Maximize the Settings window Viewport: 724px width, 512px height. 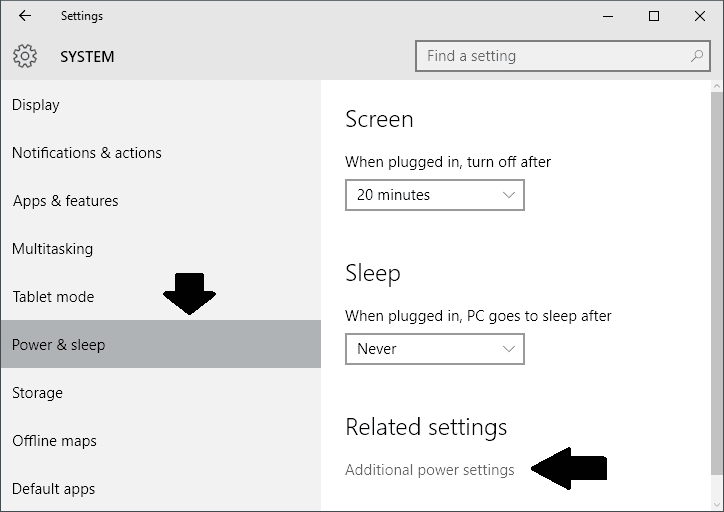(x=653, y=16)
